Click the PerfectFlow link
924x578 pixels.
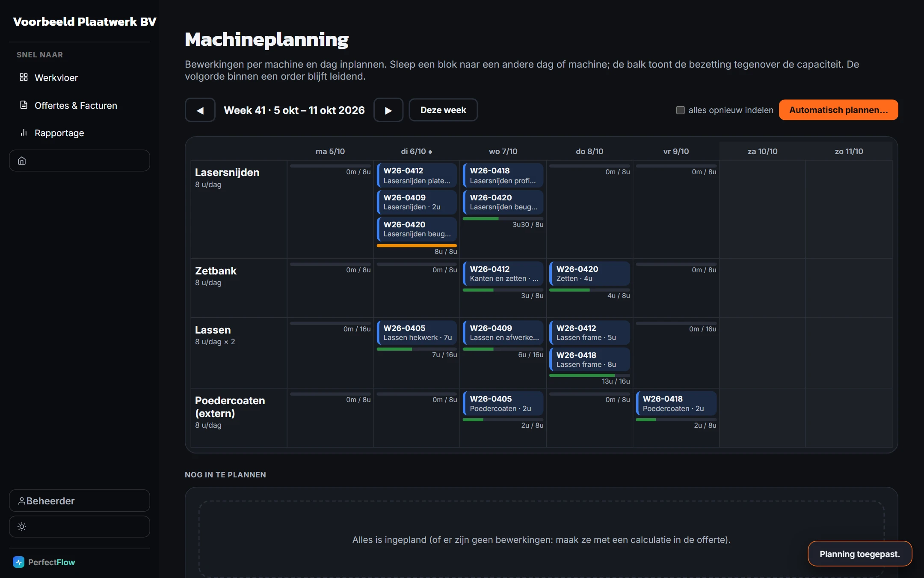[44, 562]
